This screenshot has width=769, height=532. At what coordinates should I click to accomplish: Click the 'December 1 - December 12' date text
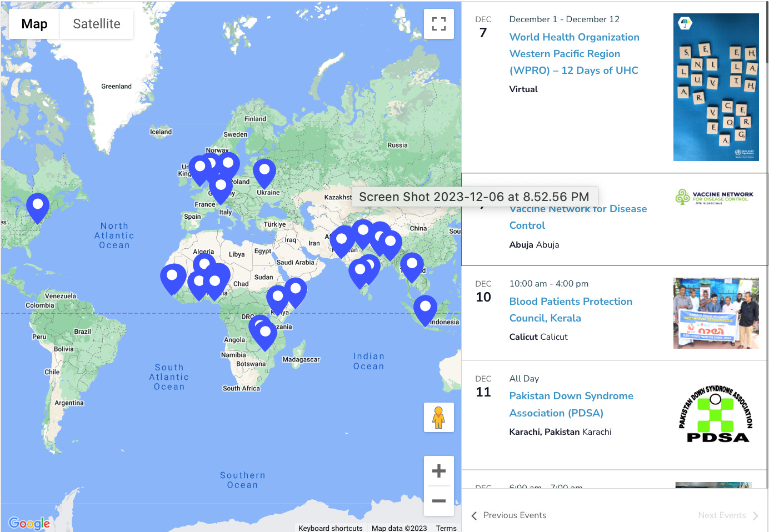[x=565, y=19]
